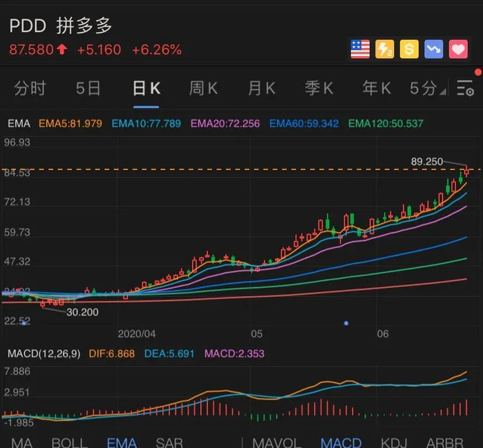Tap the yellow lightning Level 2 icon
This screenshot has height=448, width=483.
385,49
